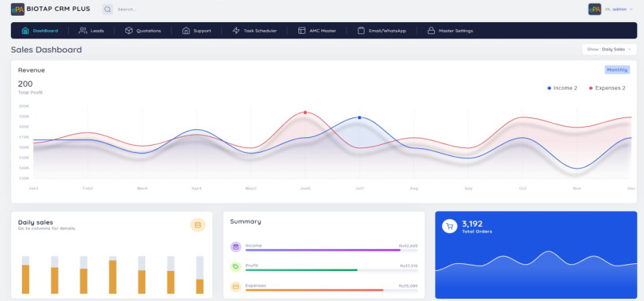Image resolution: width=644 pixels, height=301 pixels.
Task: Toggle the Monthly revenue view
Action: (617, 69)
